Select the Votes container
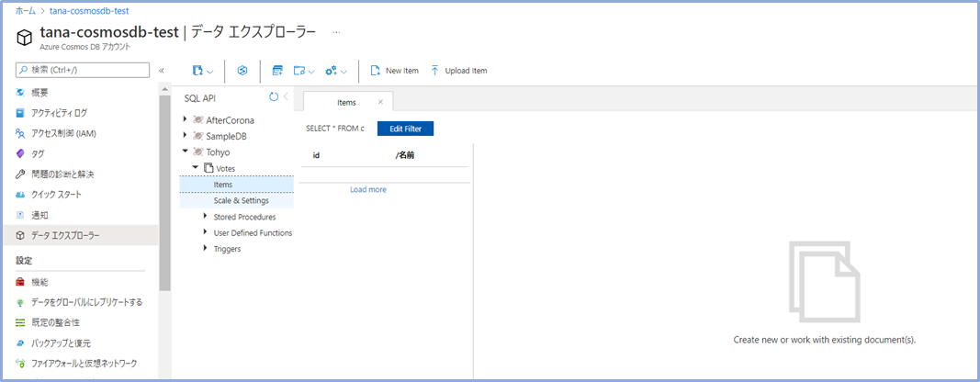 226,168
